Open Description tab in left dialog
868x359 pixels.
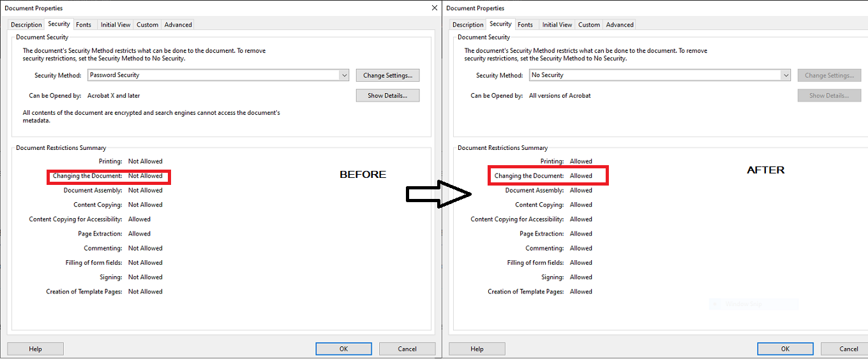click(x=26, y=25)
